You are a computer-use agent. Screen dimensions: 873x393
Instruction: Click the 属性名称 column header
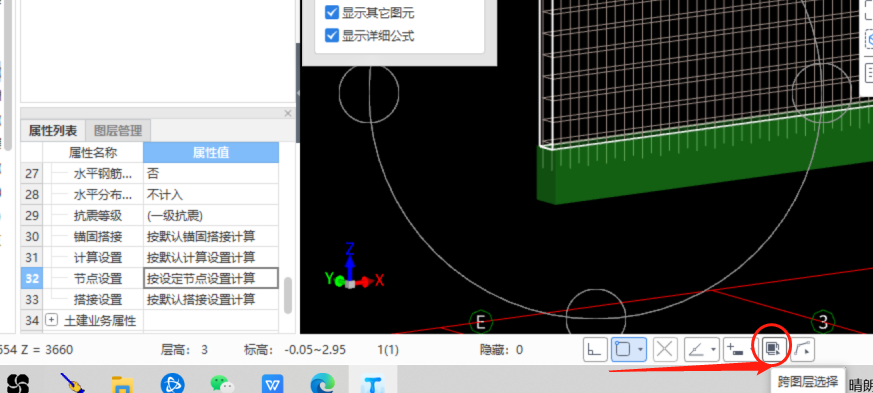click(x=92, y=153)
